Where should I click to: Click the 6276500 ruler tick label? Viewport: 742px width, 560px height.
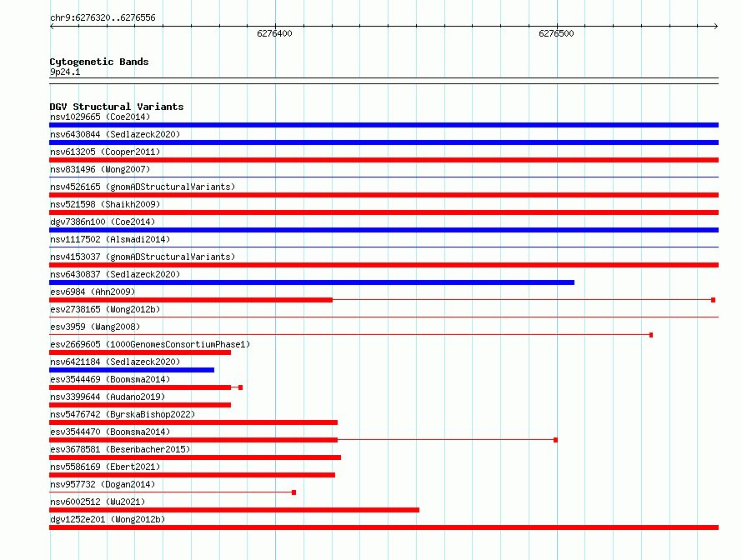(x=556, y=33)
